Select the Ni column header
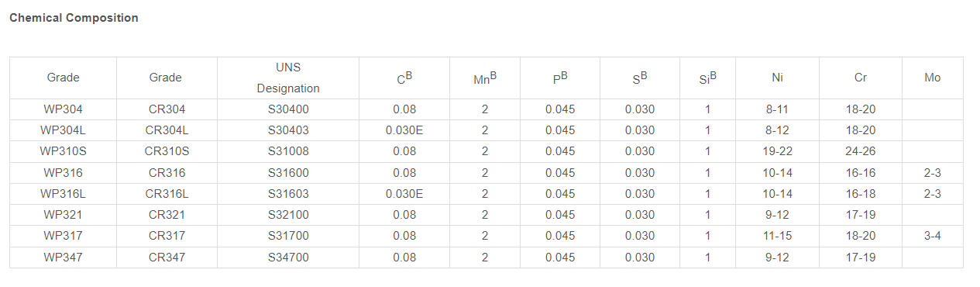 (777, 78)
